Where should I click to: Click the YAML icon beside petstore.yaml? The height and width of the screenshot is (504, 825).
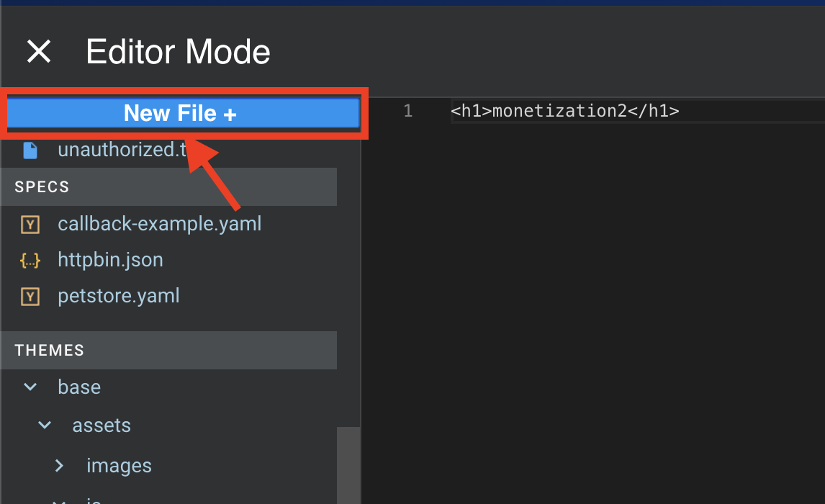30,296
